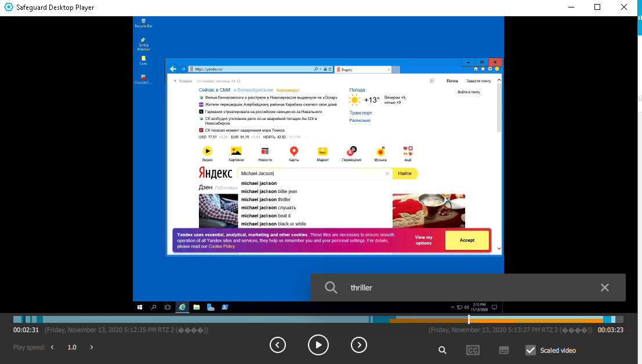
Task: Select suggestion michael jackson слушать
Action: tap(268, 208)
